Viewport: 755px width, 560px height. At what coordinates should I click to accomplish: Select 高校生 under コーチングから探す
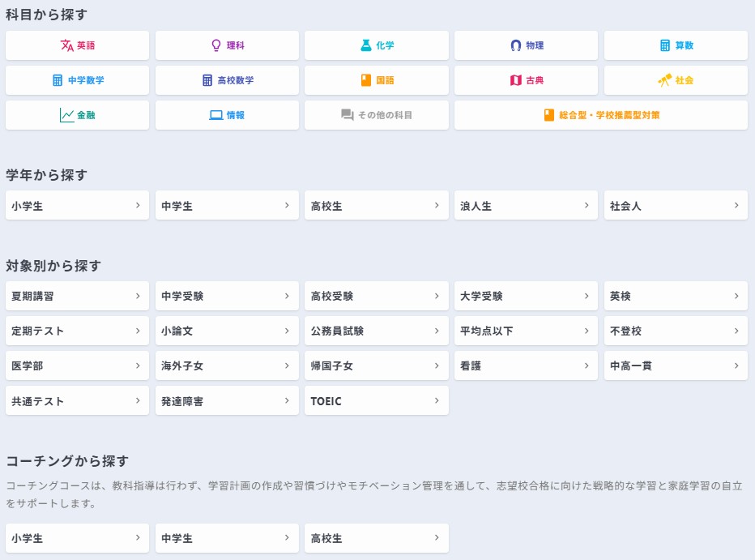[x=377, y=538]
